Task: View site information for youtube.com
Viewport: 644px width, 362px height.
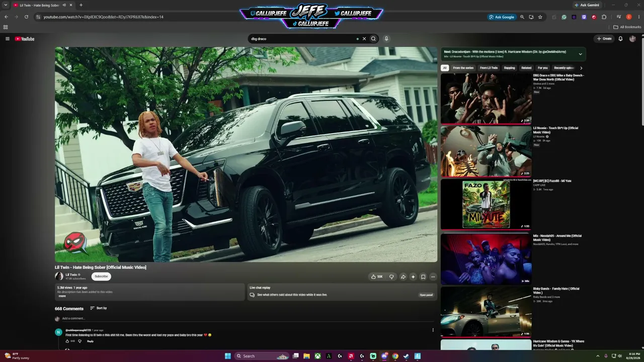Action: pyautogui.click(x=38, y=17)
